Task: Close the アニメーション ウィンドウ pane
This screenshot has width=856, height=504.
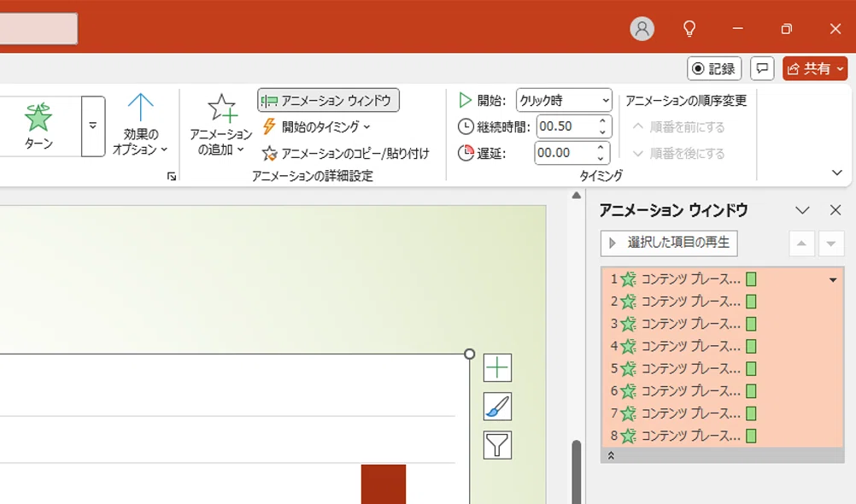Action: [x=835, y=210]
